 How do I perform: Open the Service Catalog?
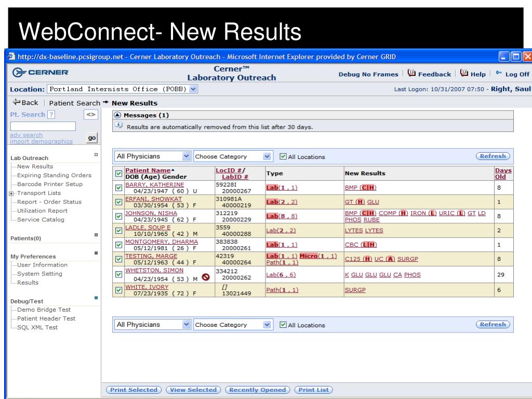[x=41, y=219]
